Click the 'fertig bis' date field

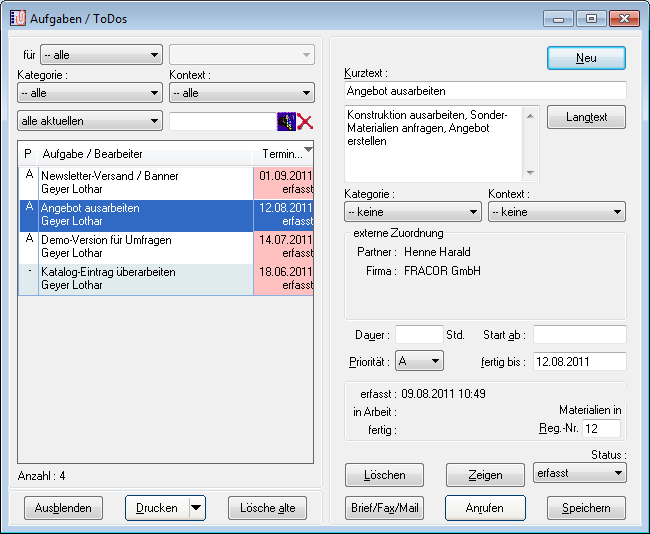click(x=579, y=361)
